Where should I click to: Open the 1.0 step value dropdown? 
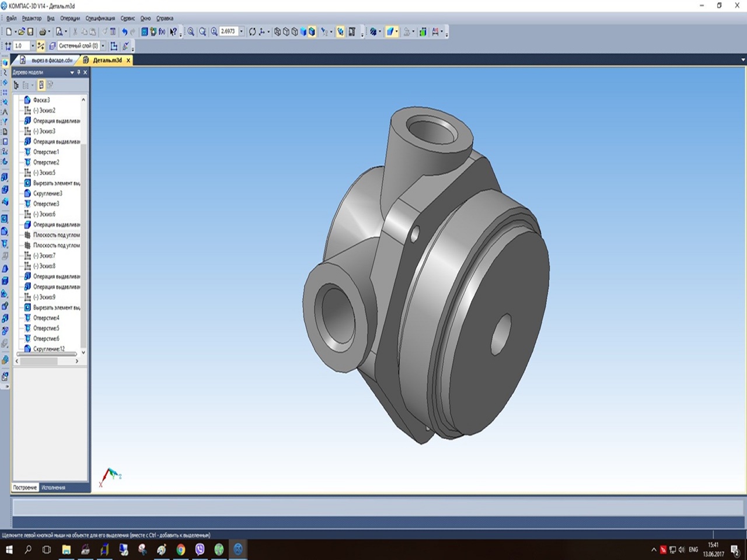pyautogui.click(x=32, y=46)
